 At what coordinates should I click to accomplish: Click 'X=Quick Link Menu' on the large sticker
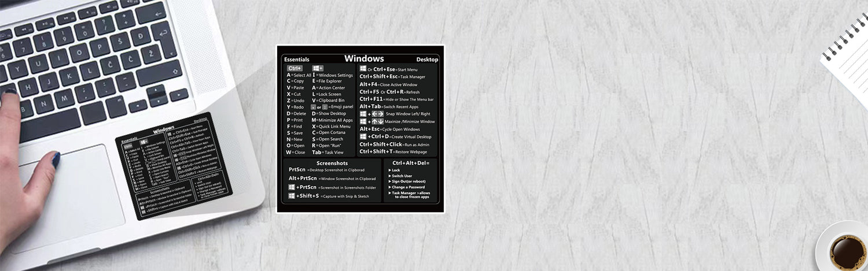[x=332, y=127]
